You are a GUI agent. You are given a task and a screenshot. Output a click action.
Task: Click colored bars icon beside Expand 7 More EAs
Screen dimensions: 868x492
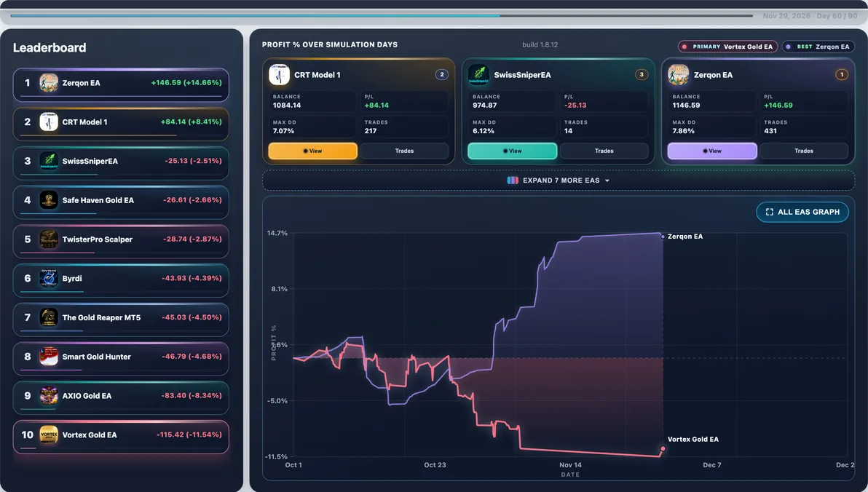point(513,180)
